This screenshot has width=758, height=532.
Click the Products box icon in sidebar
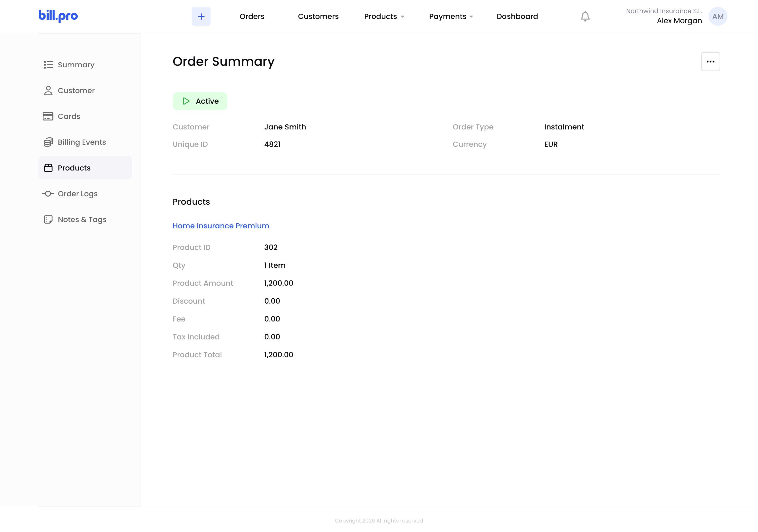48,168
